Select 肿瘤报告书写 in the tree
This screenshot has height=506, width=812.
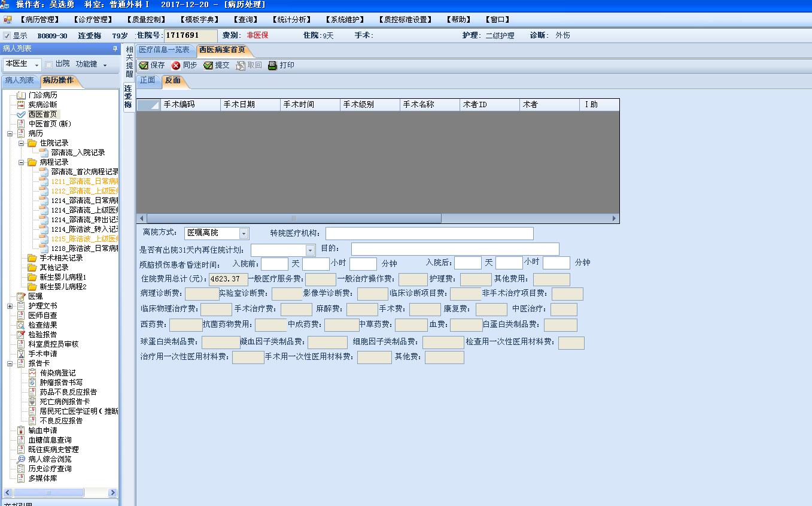pos(61,383)
